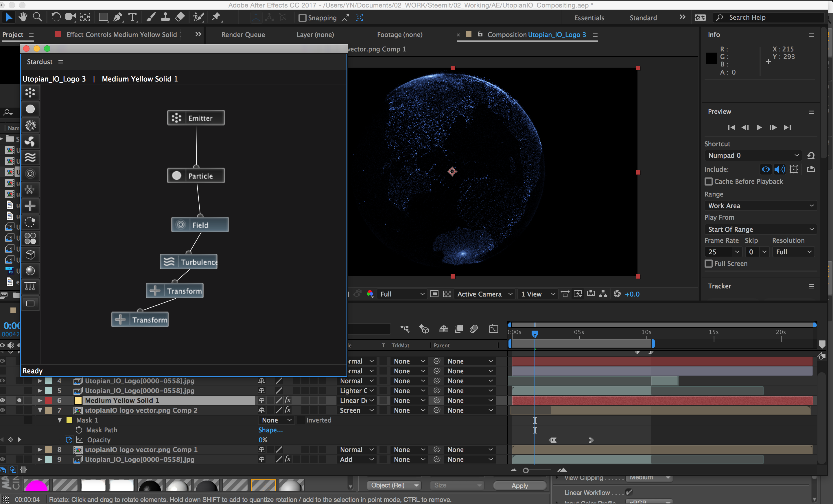Viewport: 833px width, 504px height.
Task: Click the exposure value +0.0
Action: tap(632, 294)
